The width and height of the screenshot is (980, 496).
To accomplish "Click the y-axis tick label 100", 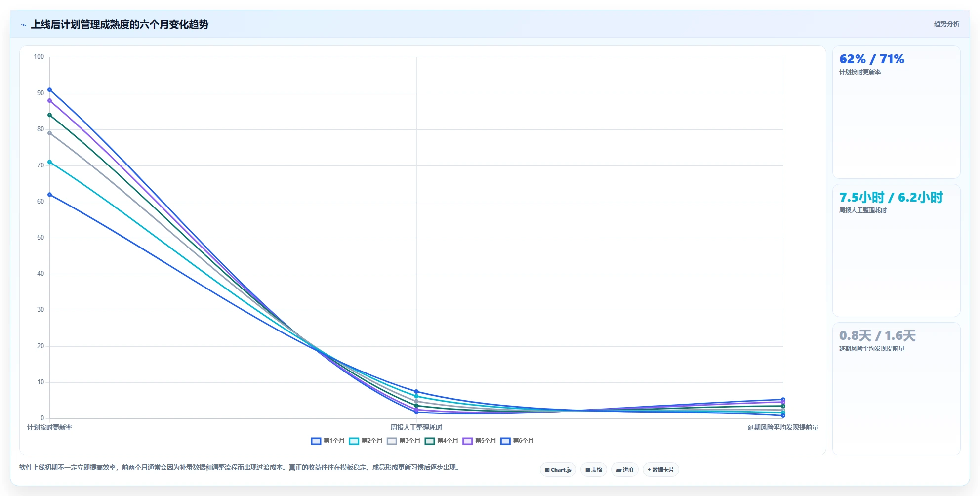I will coord(39,57).
